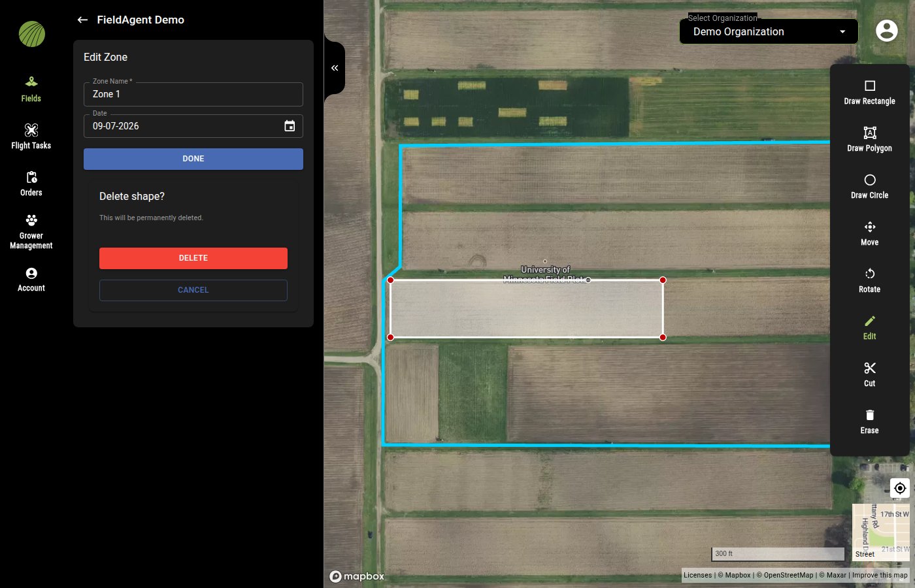Click the mapbox logo link

coord(357,576)
